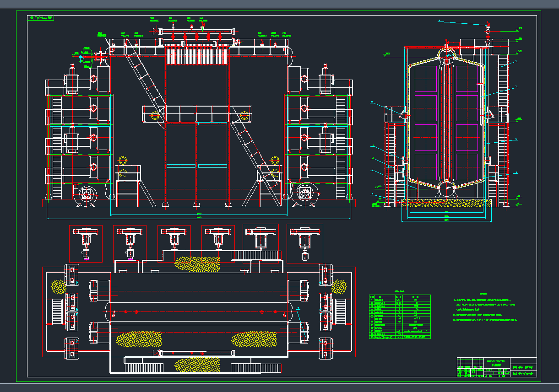This screenshot has height=392, width=559.
Task: Select the horizontal pipe at bottom of plan view
Action: (x=195, y=353)
